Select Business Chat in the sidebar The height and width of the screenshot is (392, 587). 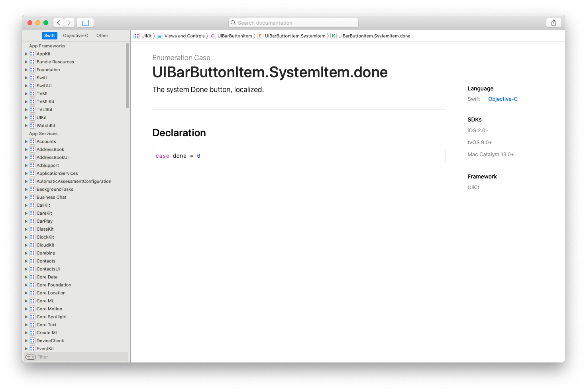coord(51,197)
